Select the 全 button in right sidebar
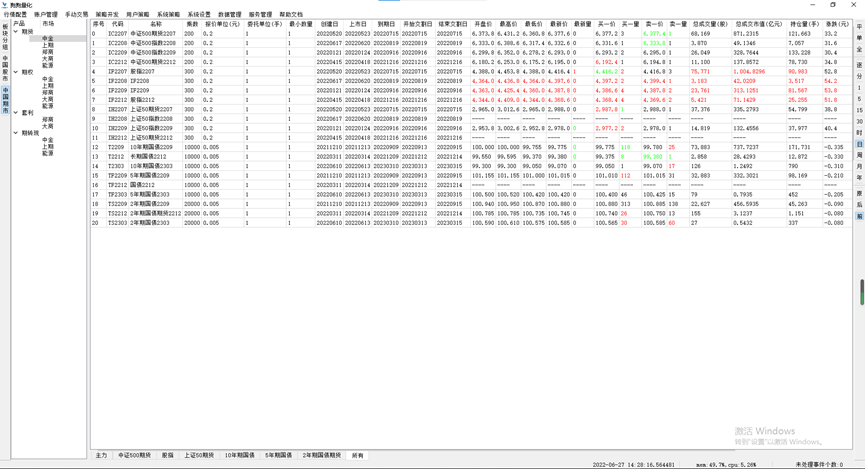 coord(859,49)
